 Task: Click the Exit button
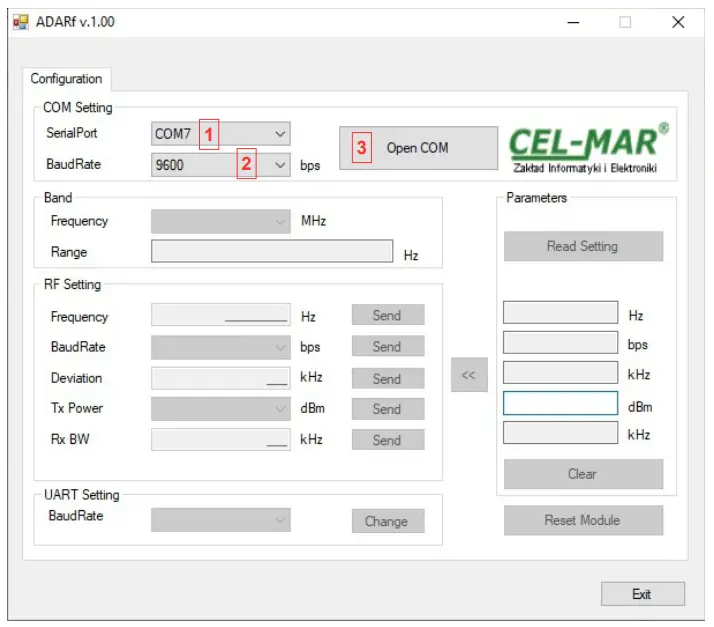[x=643, y=594]
